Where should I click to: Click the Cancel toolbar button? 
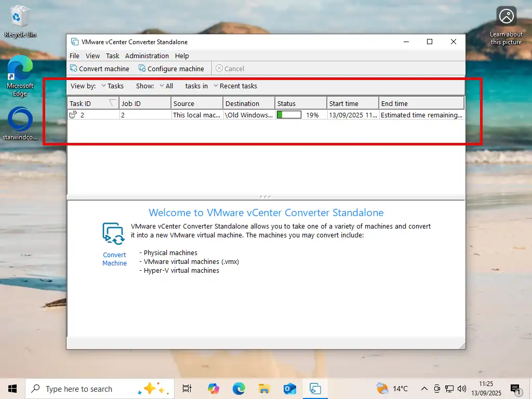230,69
